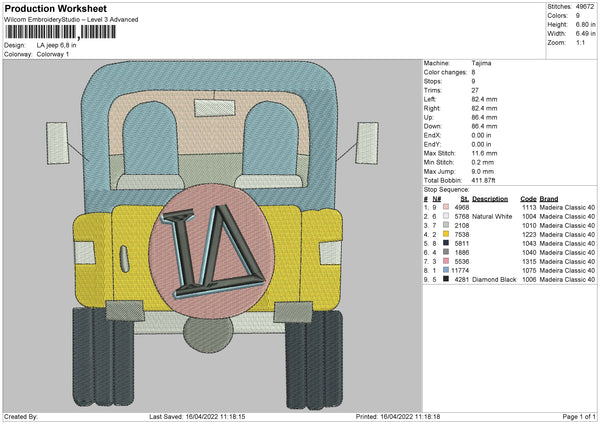This screenshot has width=600, height=424.
Task: Select the pink swatch for code 1315
Action: pos(445,261)
